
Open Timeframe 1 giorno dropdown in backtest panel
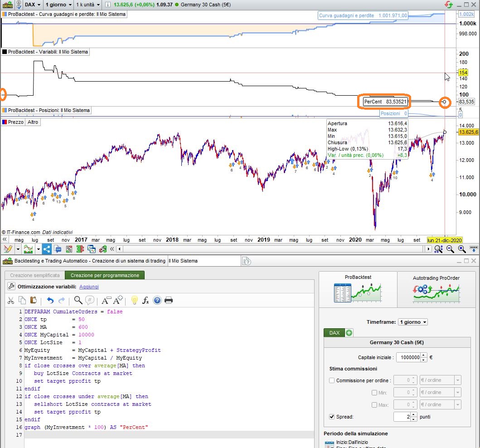[412, 322]
